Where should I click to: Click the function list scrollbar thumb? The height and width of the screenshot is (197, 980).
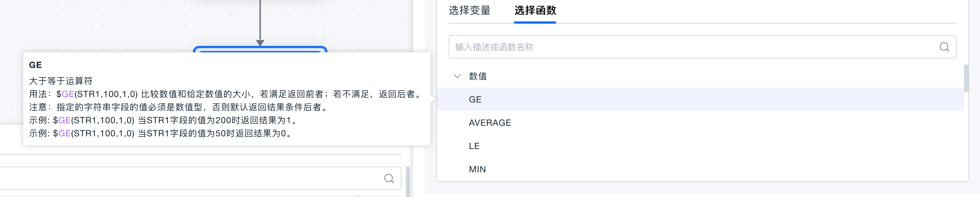(x=966, y=79)
